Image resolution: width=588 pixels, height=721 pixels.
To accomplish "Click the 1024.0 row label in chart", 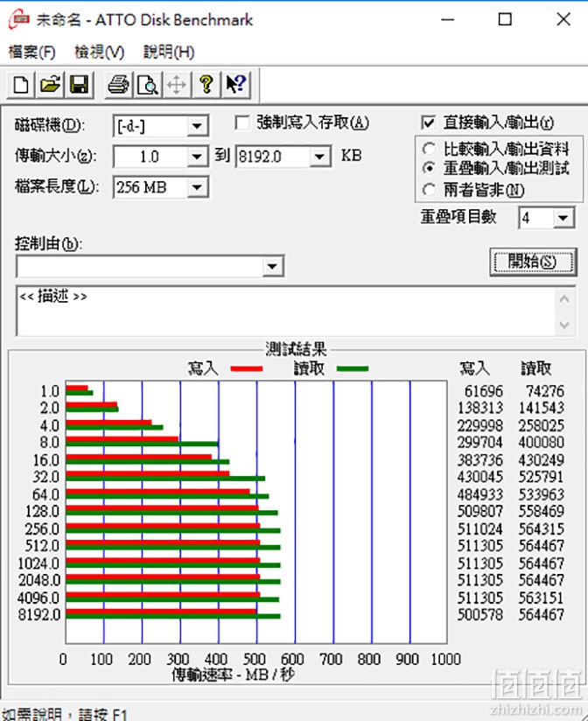I will pyautogui.click(x=39, y=563).
